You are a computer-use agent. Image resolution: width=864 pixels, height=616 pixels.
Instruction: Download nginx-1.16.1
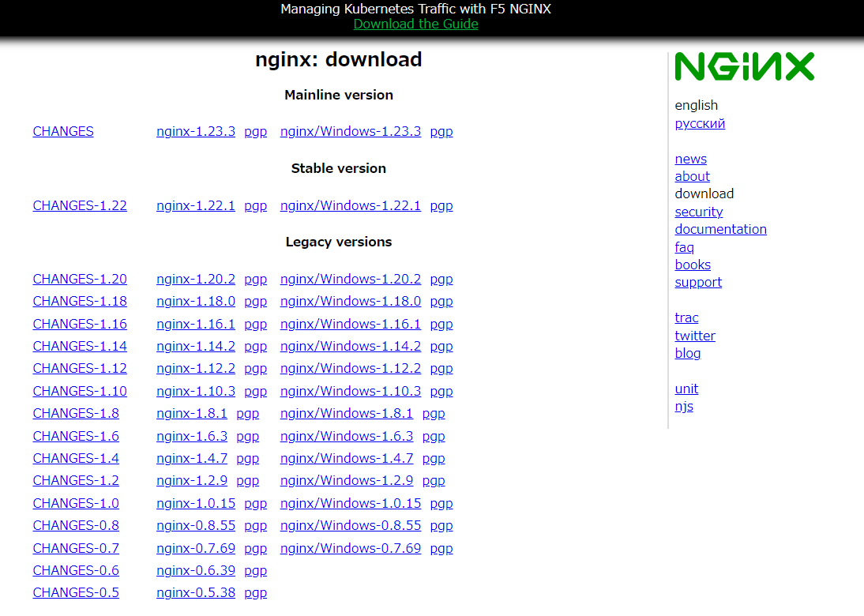(196, 324)
